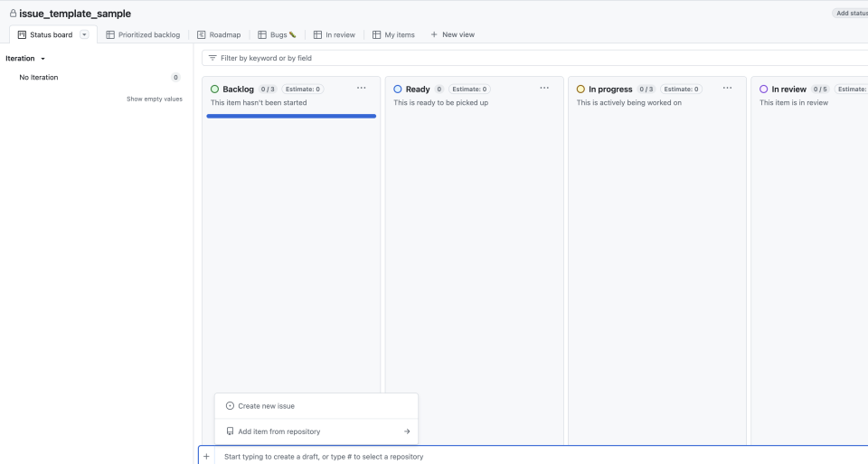
Task: Focus the filter by keyword field
Action: (x=533, y=58)
